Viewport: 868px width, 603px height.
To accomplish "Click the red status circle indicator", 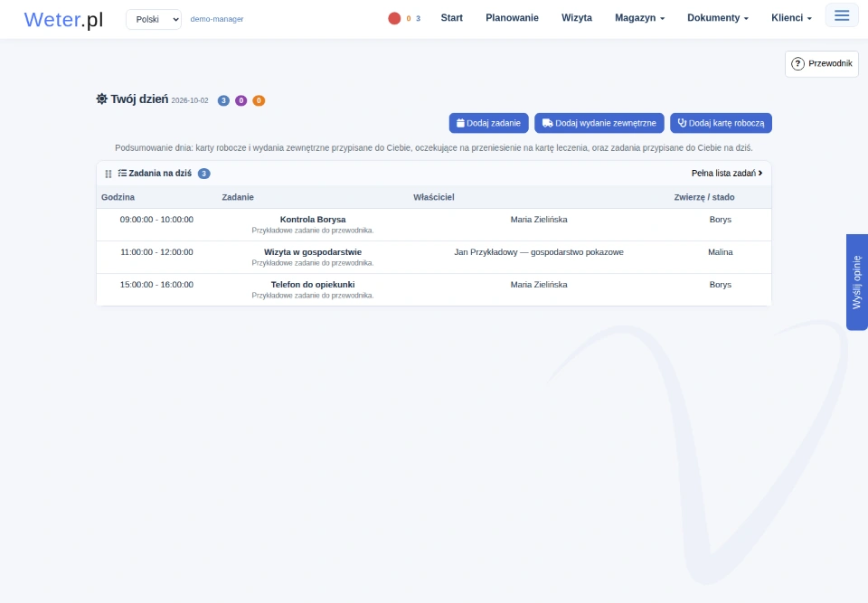I will click(394, 18).
